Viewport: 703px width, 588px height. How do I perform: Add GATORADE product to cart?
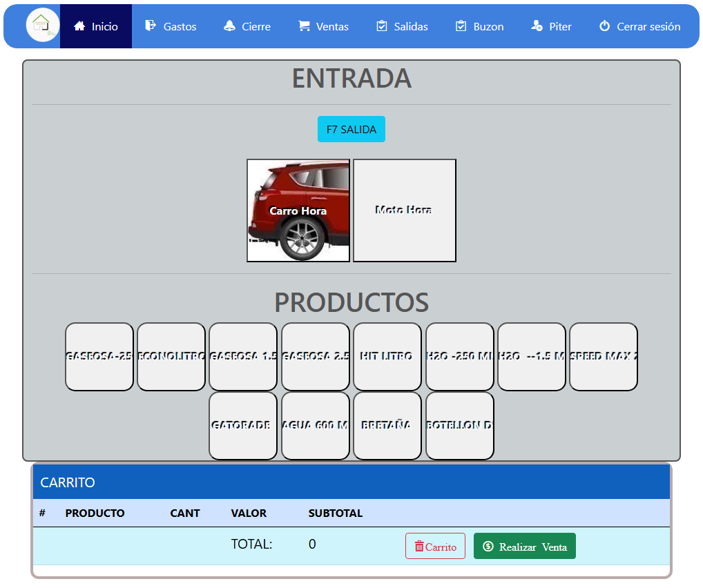coord(243,426)
